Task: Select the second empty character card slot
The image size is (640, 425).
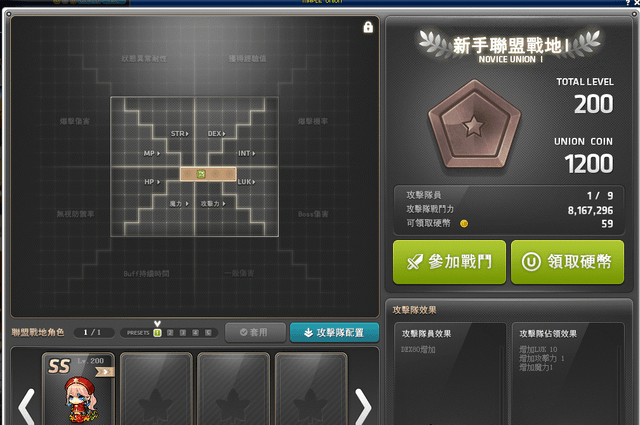Action: tap(233, 389)
